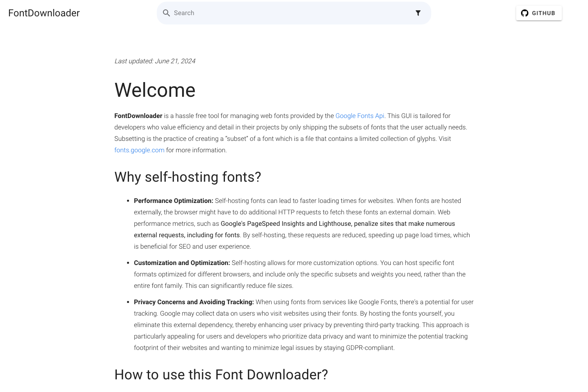Click the GITHUB label text on the button
The width and height of the screenshot is (588, 392).
click(x=543, y=13)
